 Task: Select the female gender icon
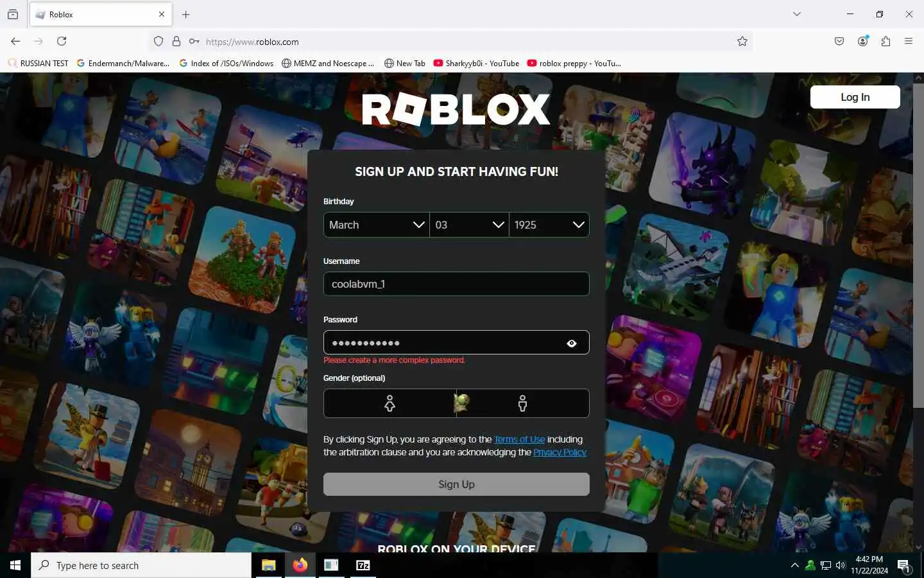coord(389,403)
